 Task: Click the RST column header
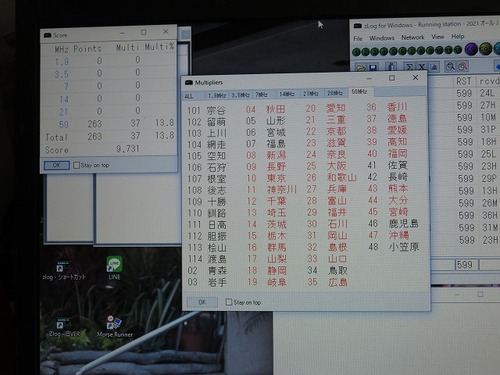click(464, 81)
